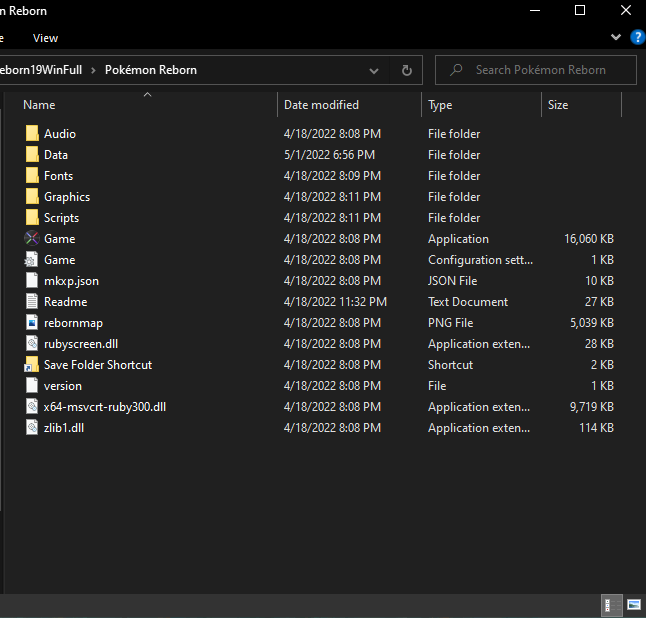Click the x64-msvcrt-ruby300.dll file icon
Image resolution: width=646 pixels, height=618 pixels.
[32, 407]
